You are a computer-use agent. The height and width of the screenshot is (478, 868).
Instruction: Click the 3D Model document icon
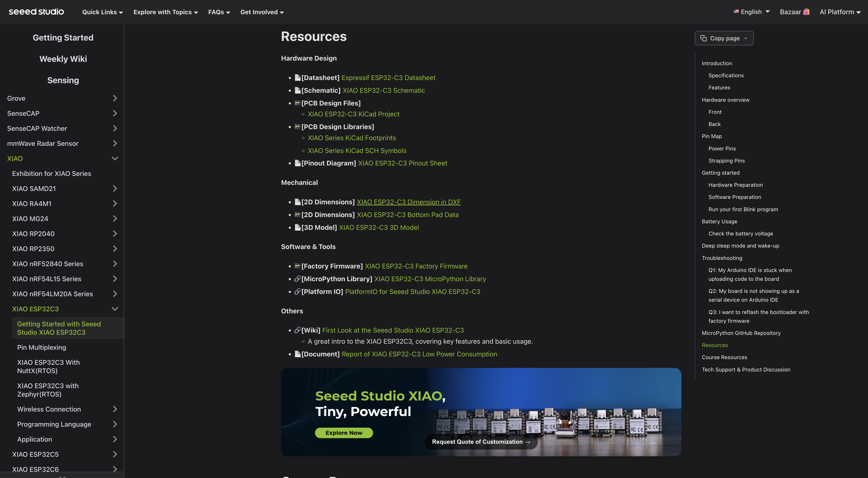[x=298, y=227]
